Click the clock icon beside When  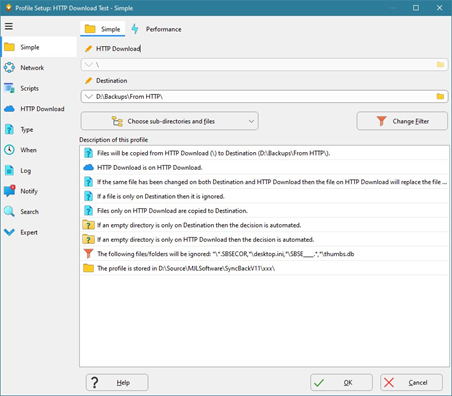9,150
